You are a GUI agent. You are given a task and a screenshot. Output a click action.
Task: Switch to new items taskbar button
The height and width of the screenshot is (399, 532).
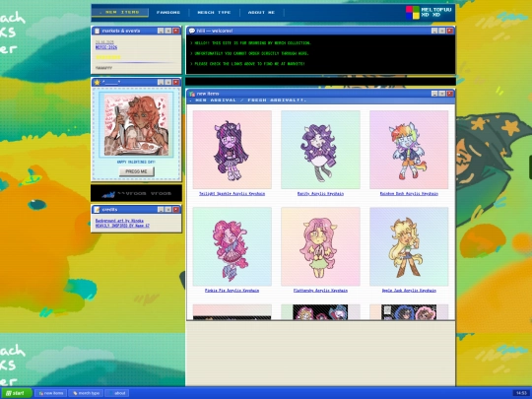tap(50, 393)
